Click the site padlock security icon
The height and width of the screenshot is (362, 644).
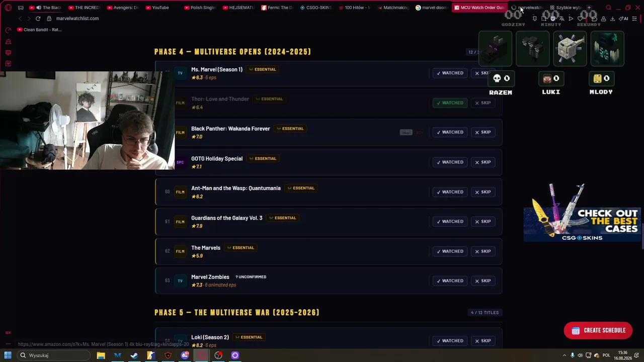tap(49, 19)
